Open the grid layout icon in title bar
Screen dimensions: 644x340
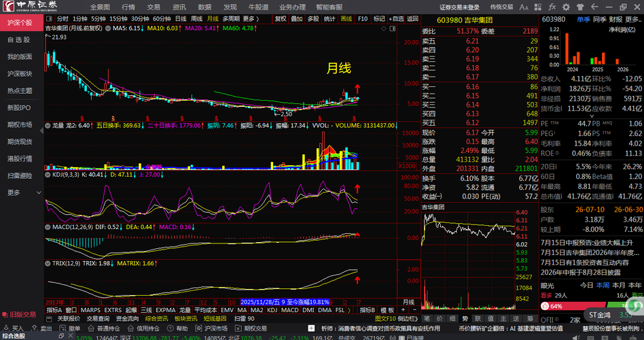click(x=538, y=7)
